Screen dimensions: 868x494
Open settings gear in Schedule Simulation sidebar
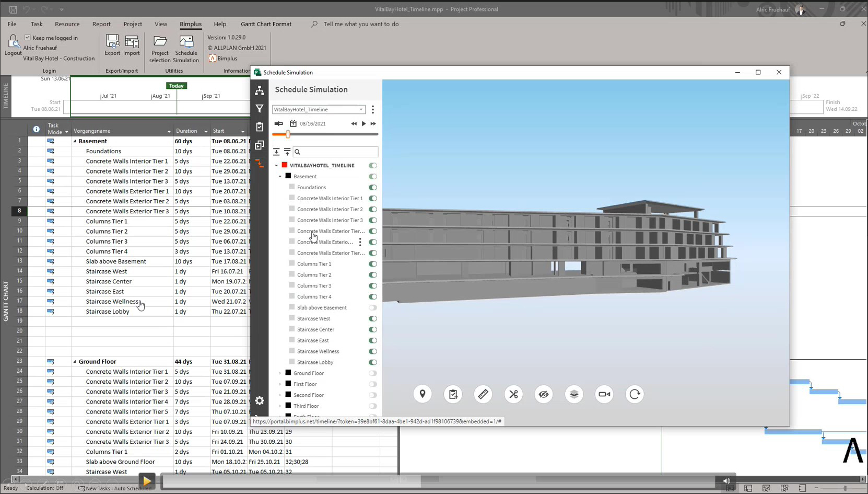tap(260, 401)
